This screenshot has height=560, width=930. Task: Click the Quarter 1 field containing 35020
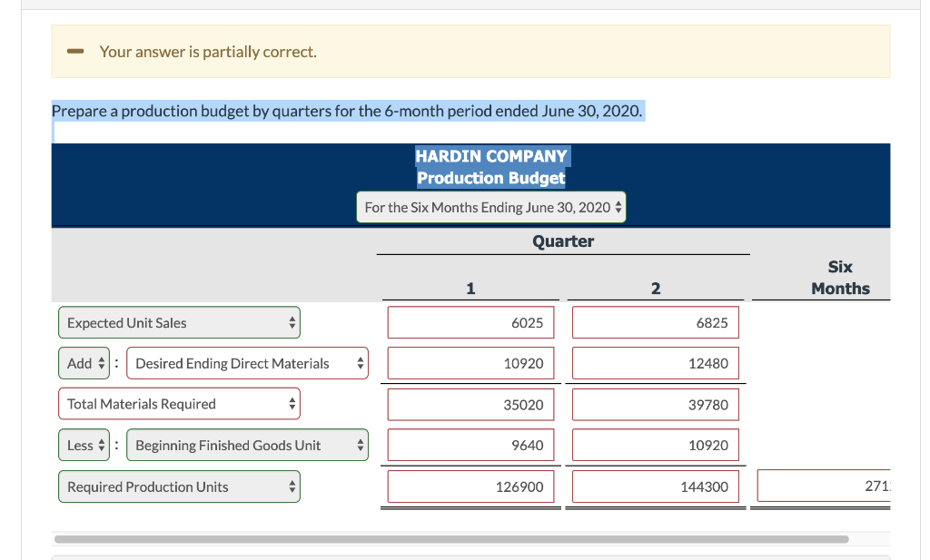coord(471,405)
